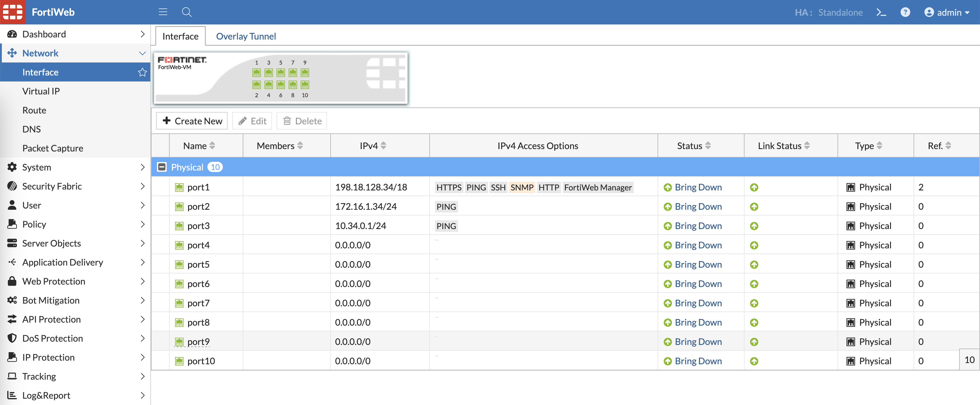Favorite the Interface page with star icon
Screen dimensions: 980x405
142,72
